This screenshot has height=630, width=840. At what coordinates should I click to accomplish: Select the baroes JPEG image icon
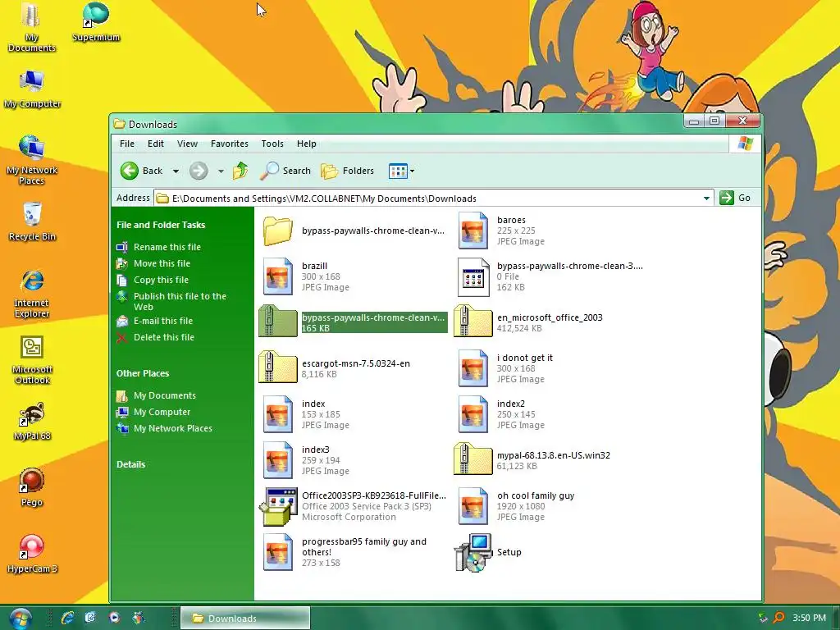pos(473,231)
